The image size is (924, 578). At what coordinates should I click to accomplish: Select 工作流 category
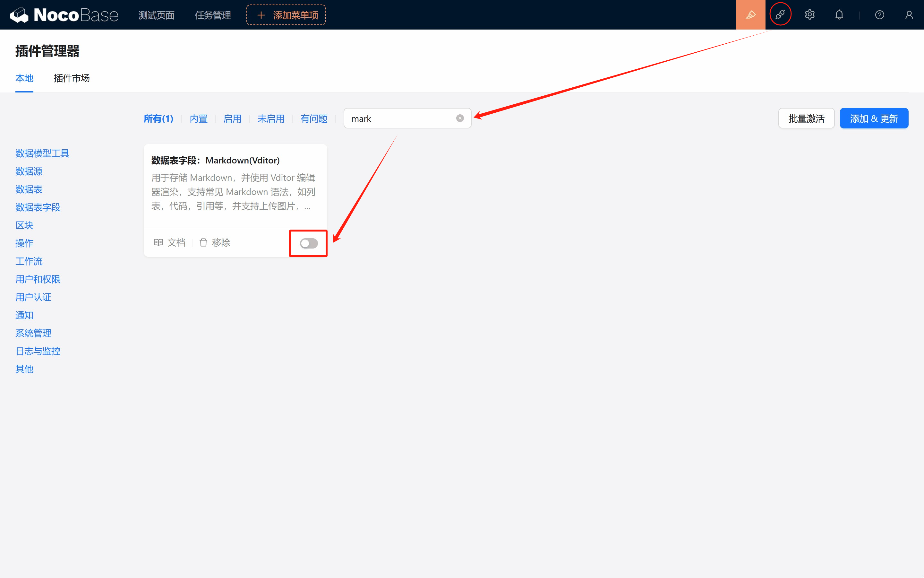[29, 261]
